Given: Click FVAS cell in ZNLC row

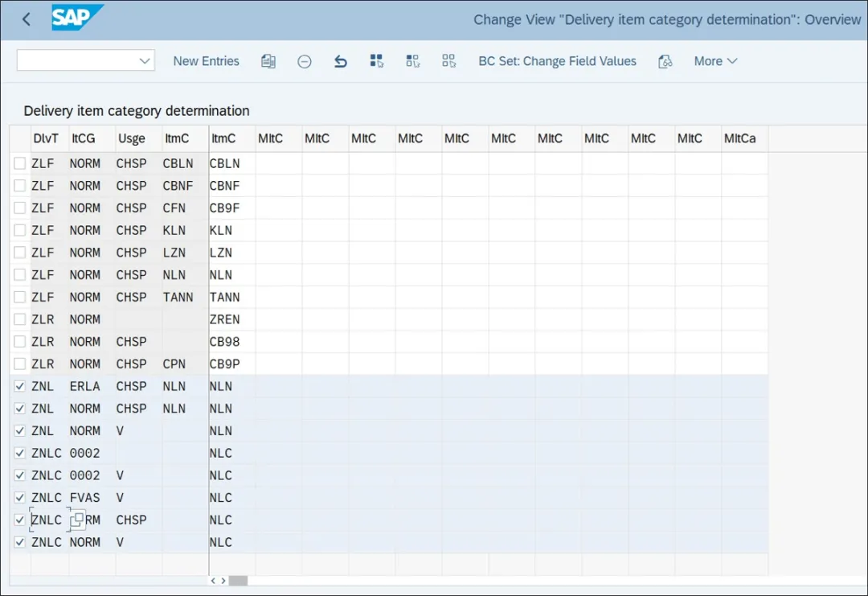Looking at the screenshot, I should pos(92,497).
